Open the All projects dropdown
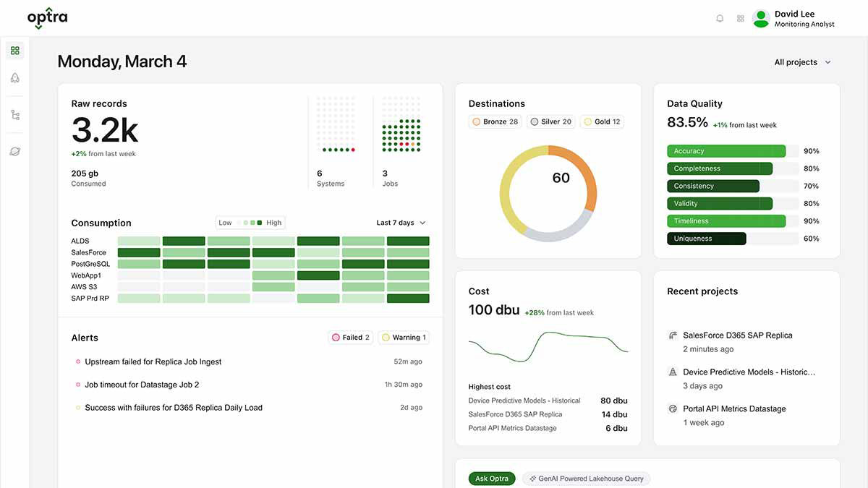Viewport: 868px width, 488px height. click(x=801, y=62)
